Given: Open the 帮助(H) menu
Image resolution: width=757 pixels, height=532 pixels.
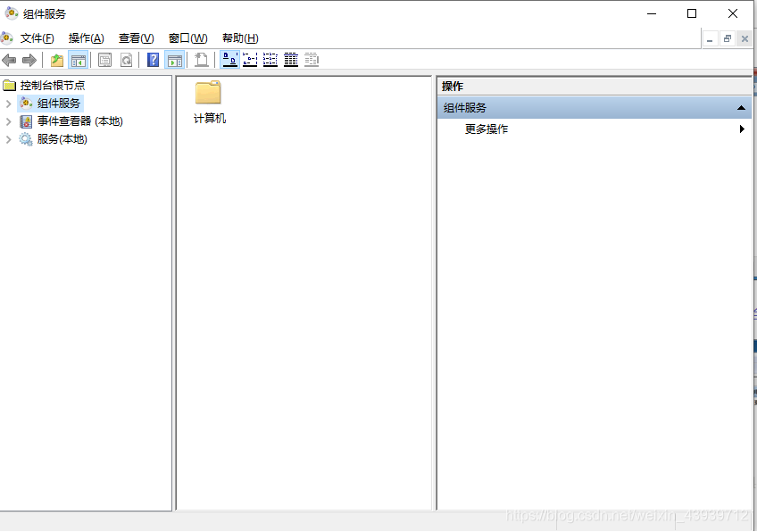Looking at the screenshot, I should tap(240, 38).
